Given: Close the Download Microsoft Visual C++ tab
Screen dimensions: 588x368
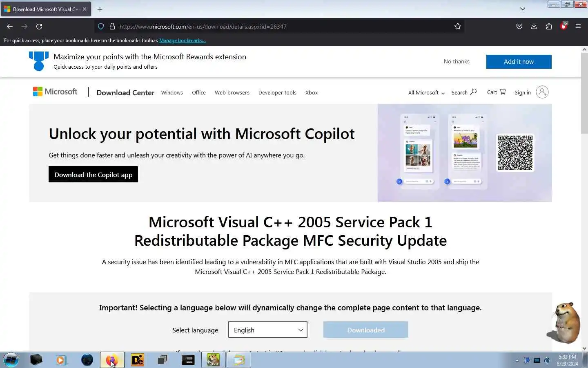Looking at the screenshot, I should pos(85,9).
